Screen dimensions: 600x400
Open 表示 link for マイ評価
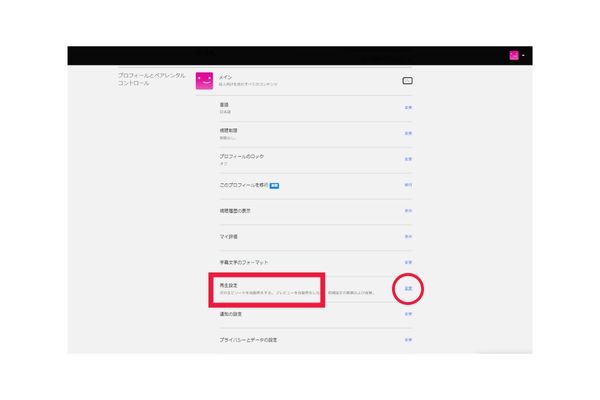408,237
